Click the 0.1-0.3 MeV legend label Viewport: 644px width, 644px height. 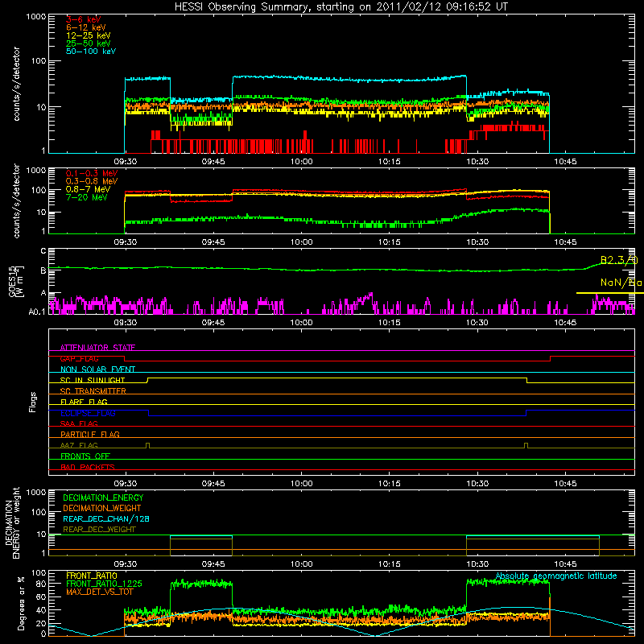(92, 173)
